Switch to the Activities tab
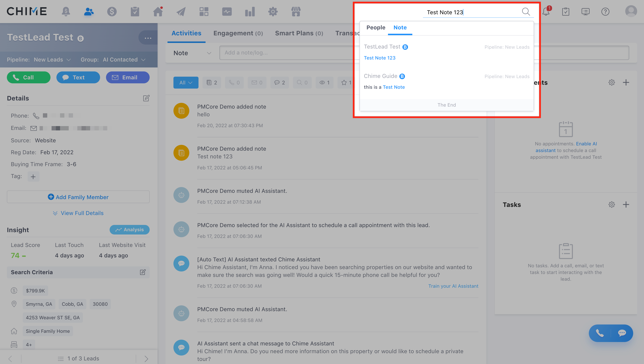 click(x=186, y=33)
